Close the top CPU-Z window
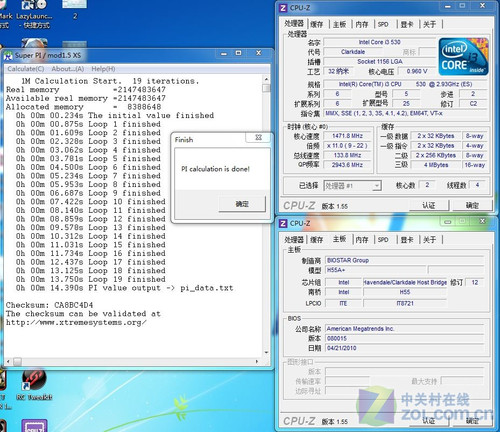This screenshot has width=500, height=432. (x=482, y=6)
